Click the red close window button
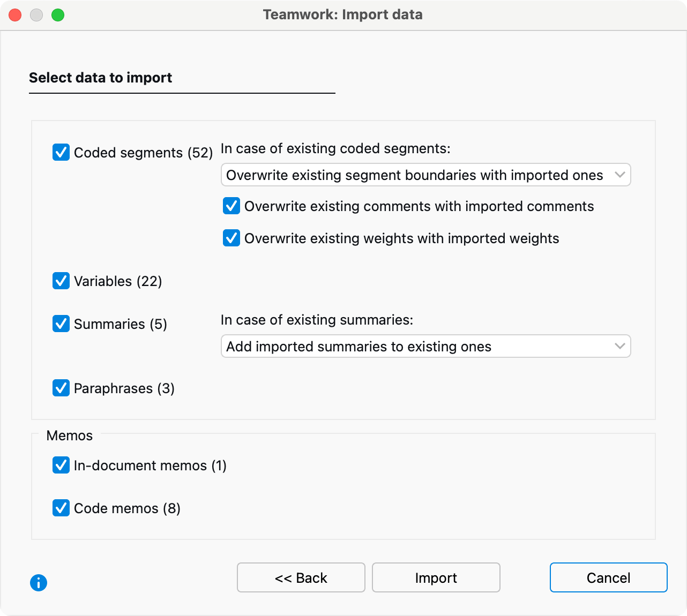 point(15,15)
